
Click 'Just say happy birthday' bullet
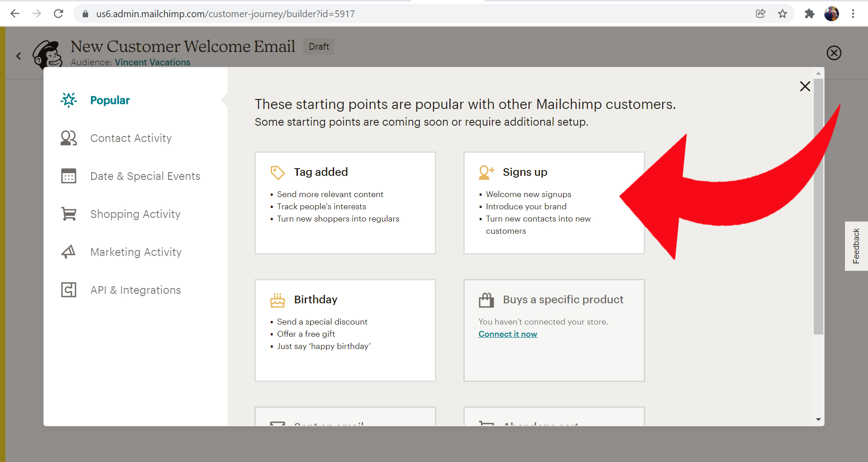click(324, 346)
